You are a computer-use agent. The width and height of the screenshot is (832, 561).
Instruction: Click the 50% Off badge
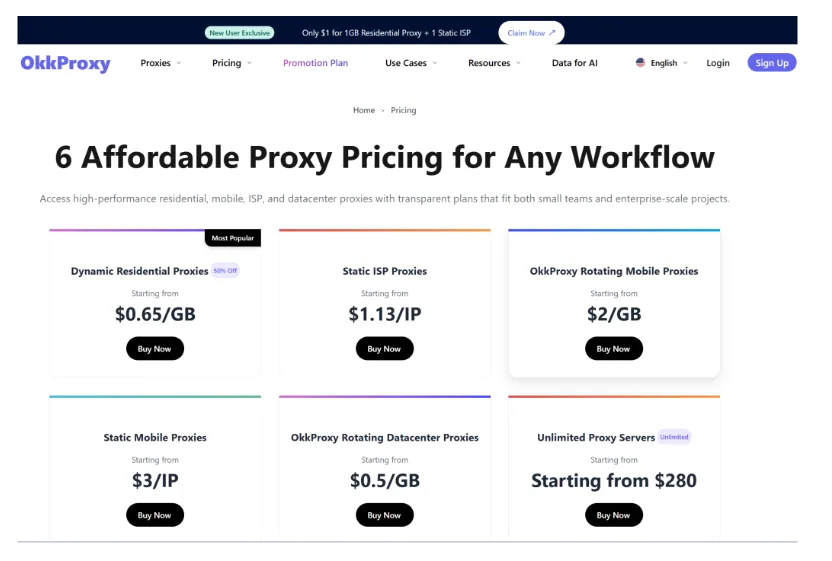[225, 271]
